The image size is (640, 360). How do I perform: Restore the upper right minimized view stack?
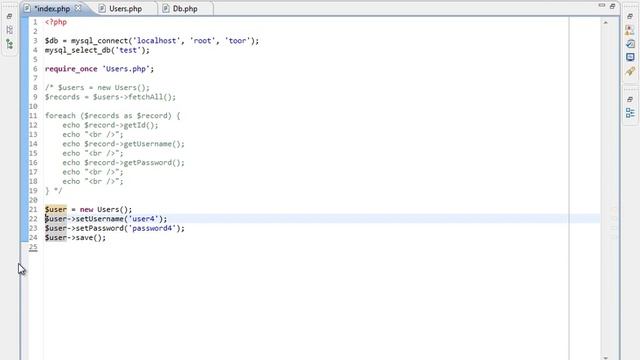tap(630, 16)
